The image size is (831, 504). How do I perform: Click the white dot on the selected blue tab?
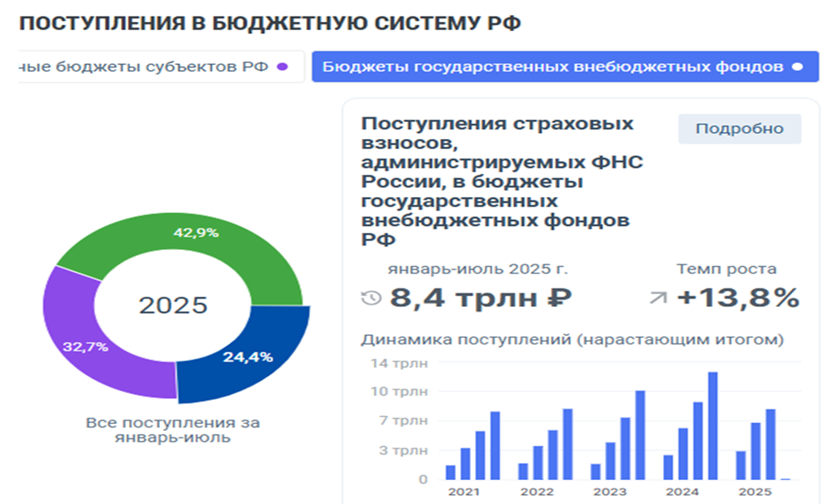797,67
